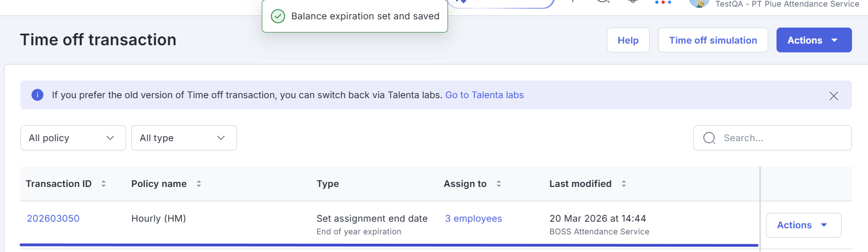Screen dimensions: 868x252
Task: Open transaction 202603050 link
Action: (53, 218)
